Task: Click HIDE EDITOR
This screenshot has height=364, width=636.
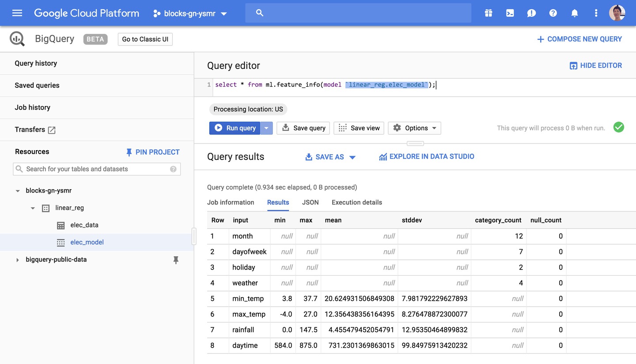Action: tap(596, 65)
